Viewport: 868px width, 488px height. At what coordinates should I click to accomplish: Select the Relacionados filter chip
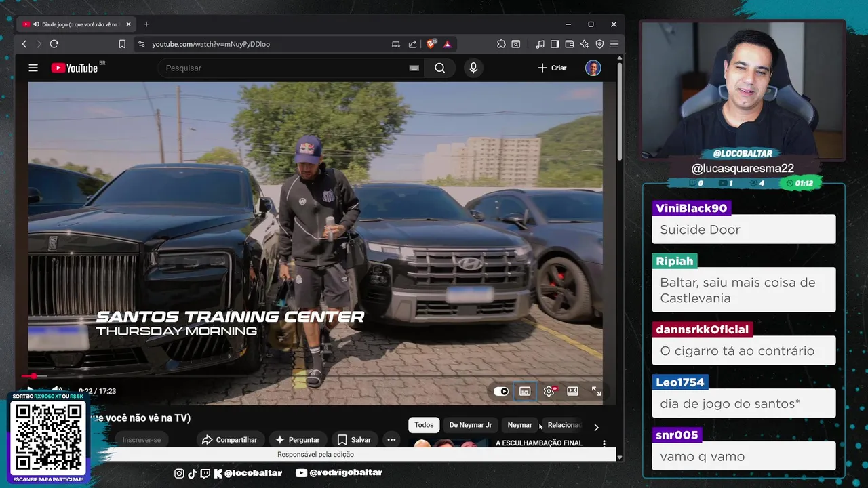click(564, 425)
